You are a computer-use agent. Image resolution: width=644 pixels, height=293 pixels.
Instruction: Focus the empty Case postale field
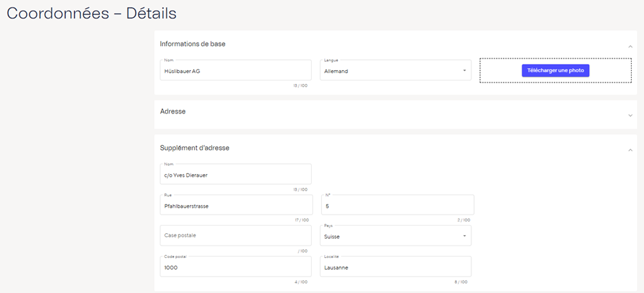point(235,235)
